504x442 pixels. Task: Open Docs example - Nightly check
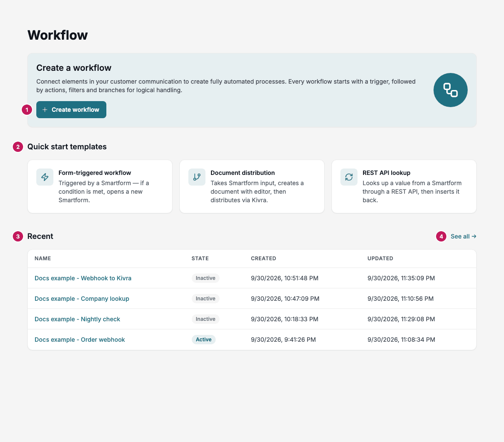click(77, 319)
